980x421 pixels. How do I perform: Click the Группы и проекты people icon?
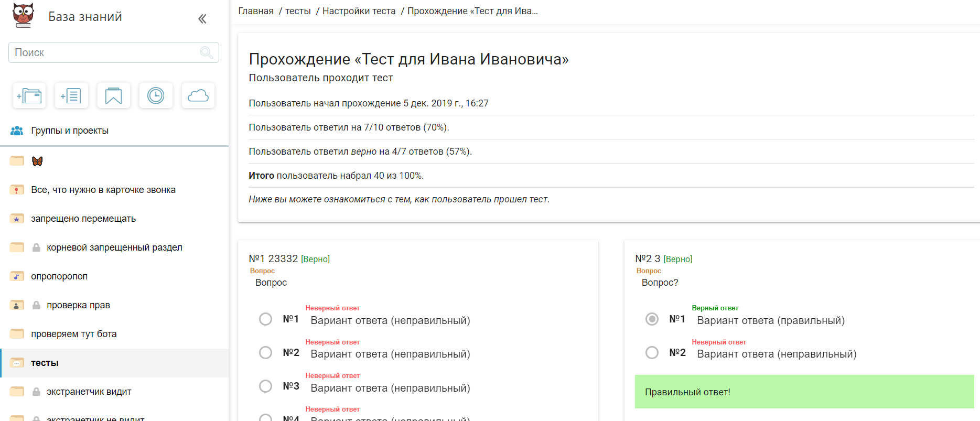point(17,131)
